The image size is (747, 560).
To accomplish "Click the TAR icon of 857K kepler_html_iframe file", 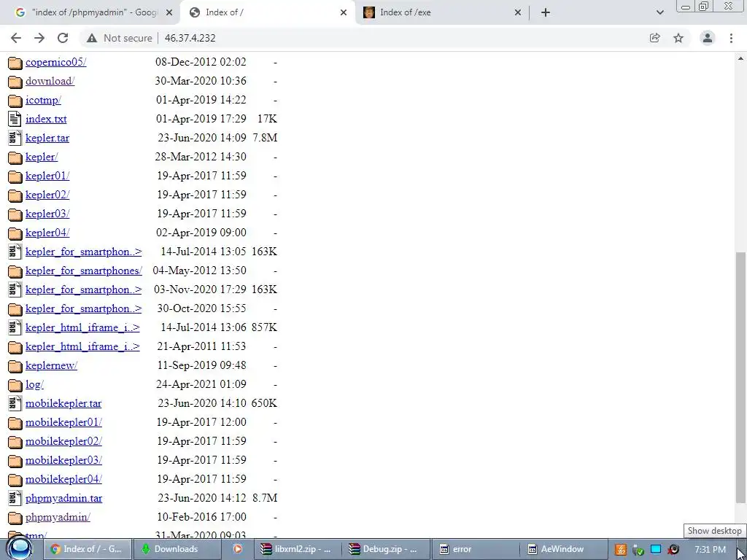I will coord(15,327).
